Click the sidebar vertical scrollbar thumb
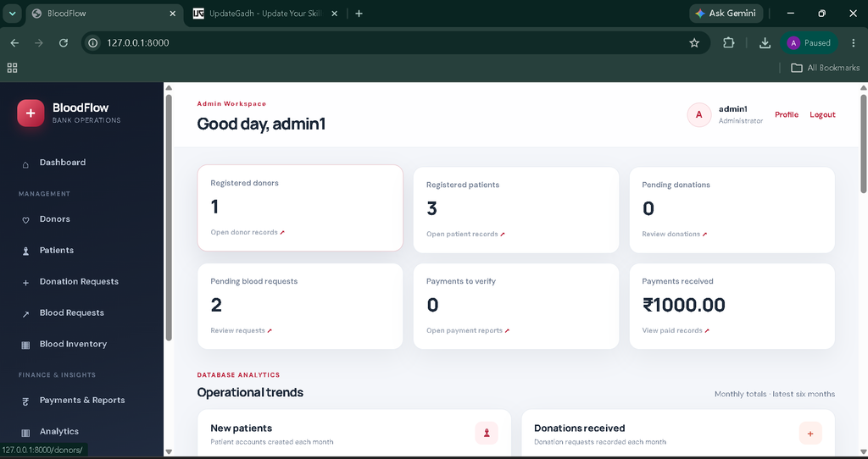 coord(169,218)
